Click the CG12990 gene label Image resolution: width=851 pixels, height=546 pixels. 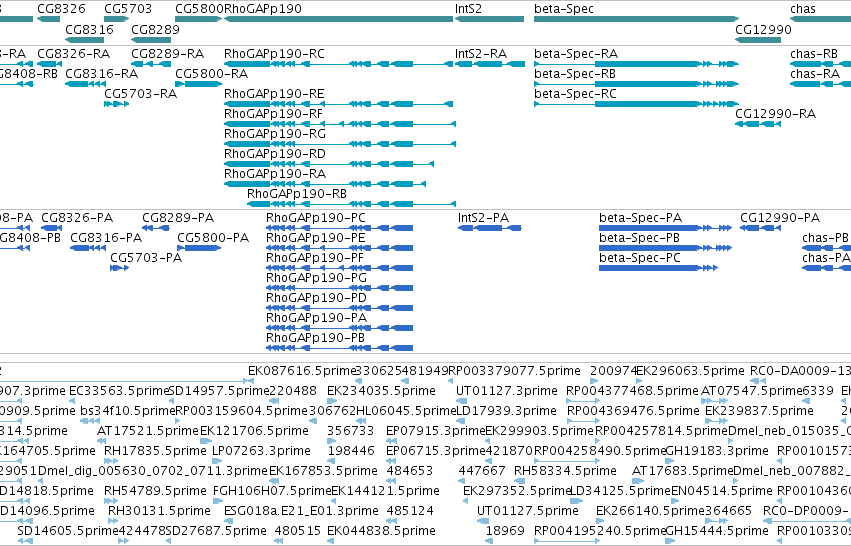pos(763,29)
